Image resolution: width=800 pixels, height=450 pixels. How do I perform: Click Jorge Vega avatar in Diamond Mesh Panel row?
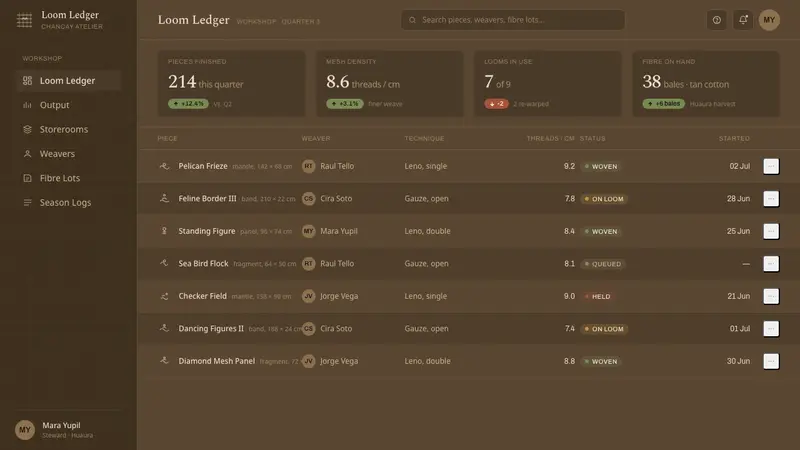[x=308, y=361]
